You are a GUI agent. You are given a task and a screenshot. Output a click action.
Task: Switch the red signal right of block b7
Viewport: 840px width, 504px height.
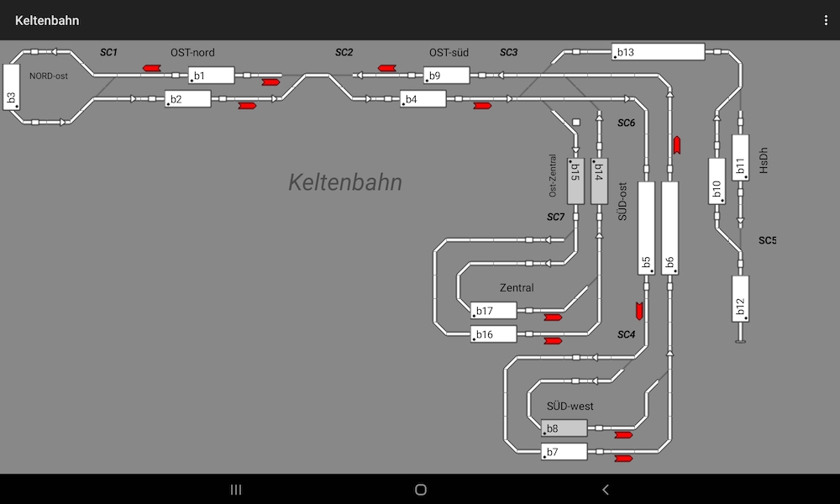623,459
